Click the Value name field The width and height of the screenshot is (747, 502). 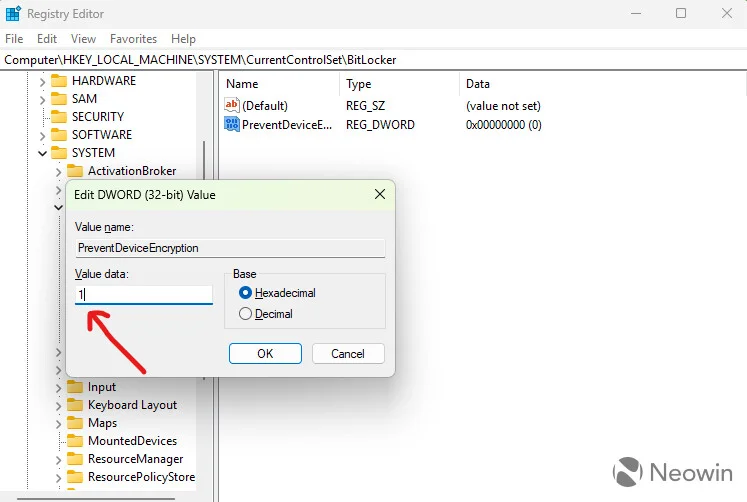[230, 248]
